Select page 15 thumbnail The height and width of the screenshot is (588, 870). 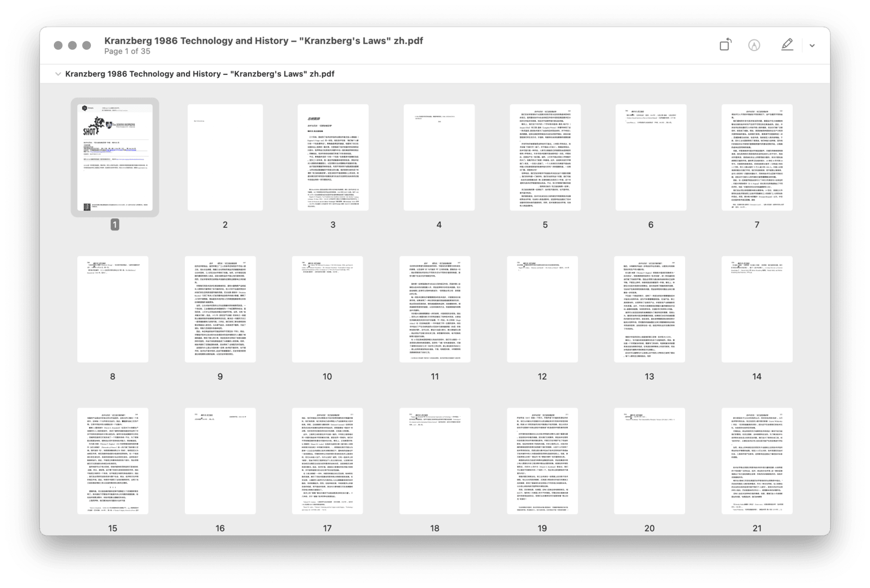coord(113,461)
